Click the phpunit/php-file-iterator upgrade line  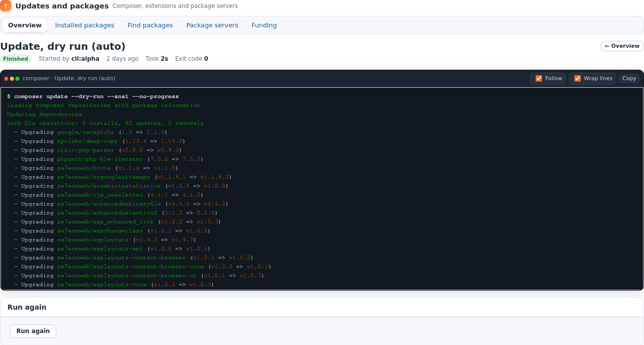pyautogui.click(x=108, y=159)
